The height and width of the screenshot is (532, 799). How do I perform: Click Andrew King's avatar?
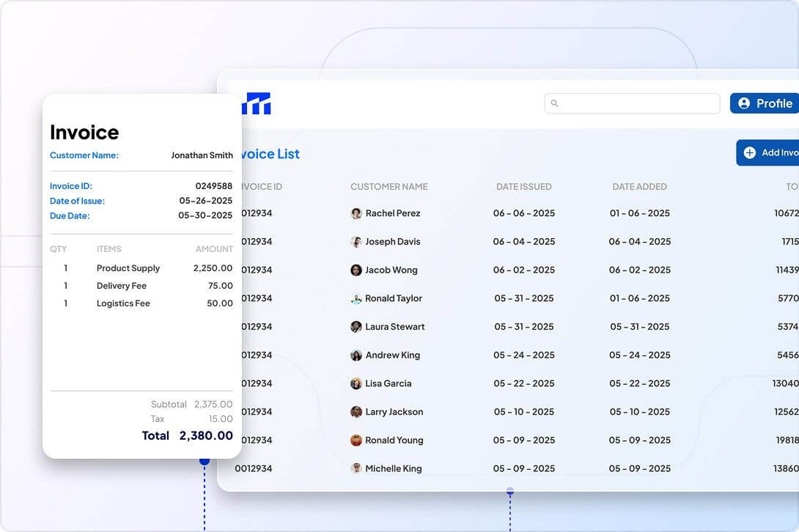click(x=356, y=355)
